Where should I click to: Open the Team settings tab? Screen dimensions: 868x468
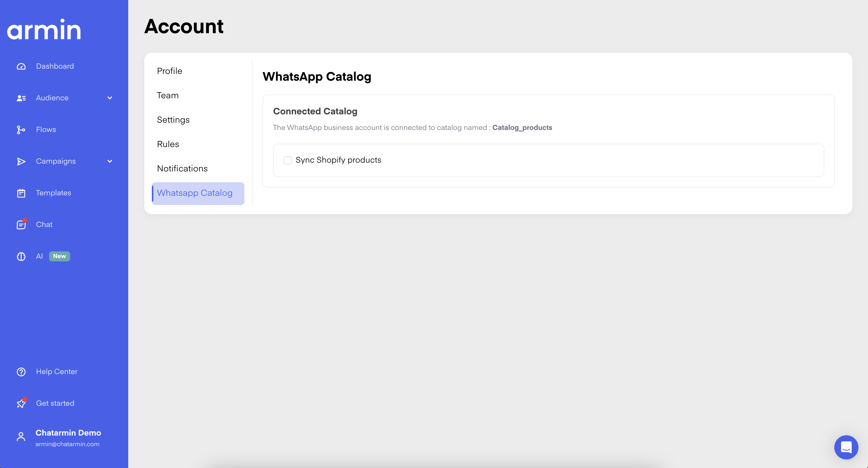168,95
